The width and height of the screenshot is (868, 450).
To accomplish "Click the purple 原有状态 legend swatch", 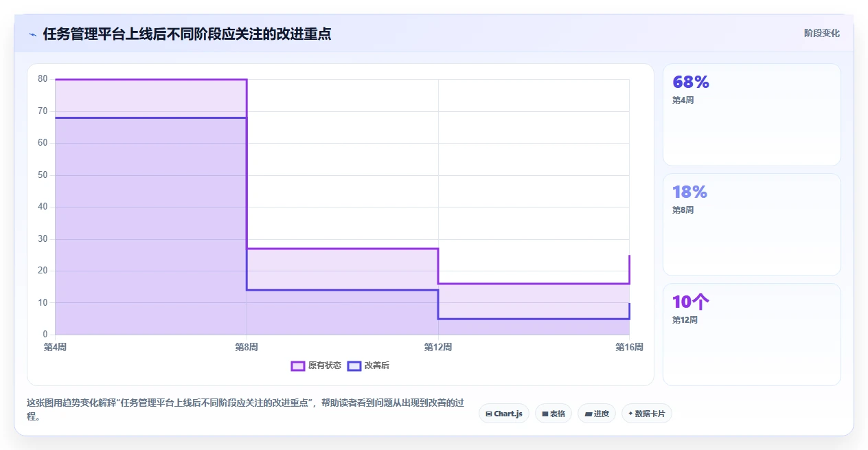I will [298, 365].
